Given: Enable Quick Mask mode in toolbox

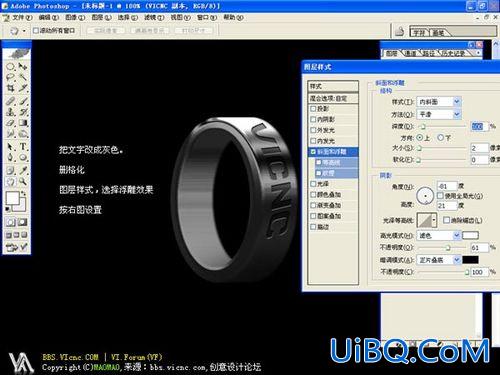Looking at the screenshot, I should (22, 222).
